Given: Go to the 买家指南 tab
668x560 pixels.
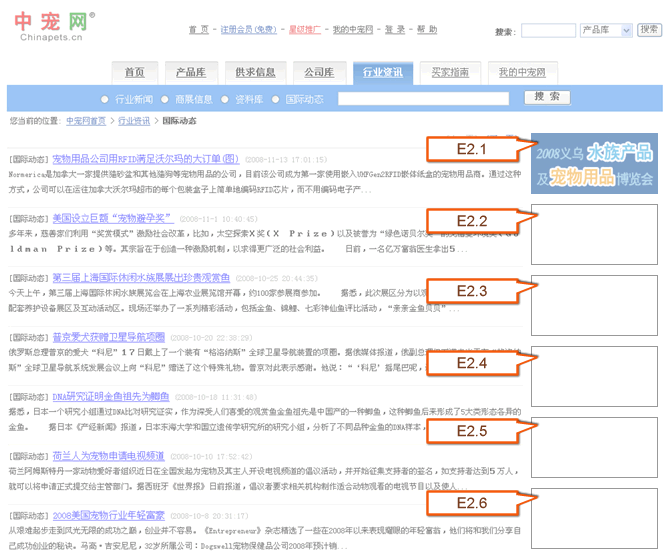Looking at the screenshot, I should point(450,73).
